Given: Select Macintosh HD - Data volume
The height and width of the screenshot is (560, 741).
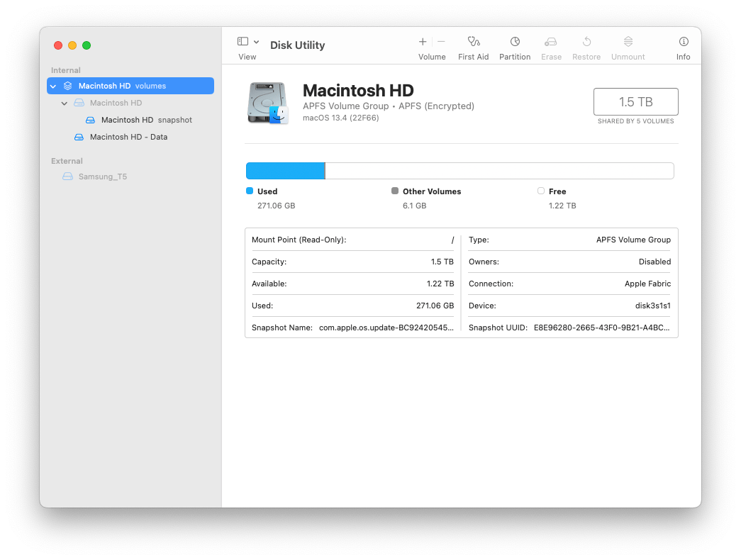Looking at the screenshot, I should coord(128,137).
